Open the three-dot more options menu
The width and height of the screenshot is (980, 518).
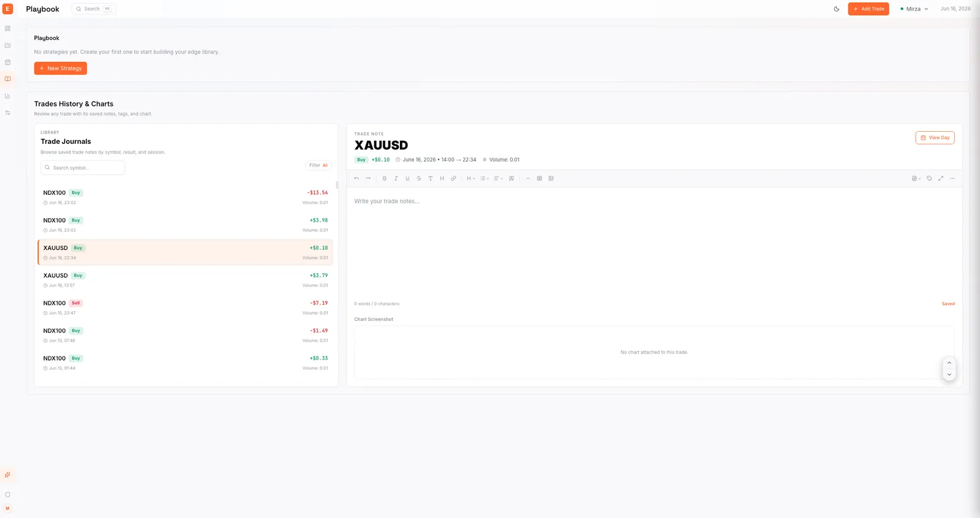coord(952,179)
